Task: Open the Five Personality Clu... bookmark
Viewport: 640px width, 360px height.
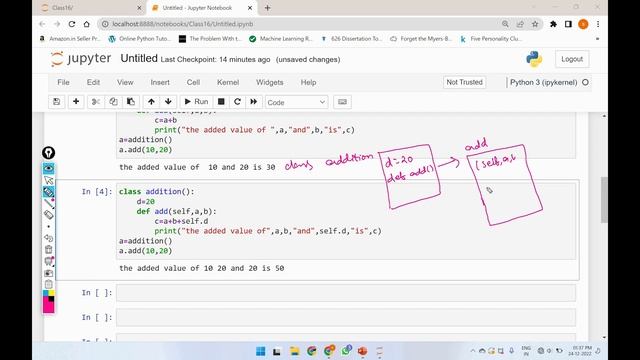Action: [x=491, y=39]
